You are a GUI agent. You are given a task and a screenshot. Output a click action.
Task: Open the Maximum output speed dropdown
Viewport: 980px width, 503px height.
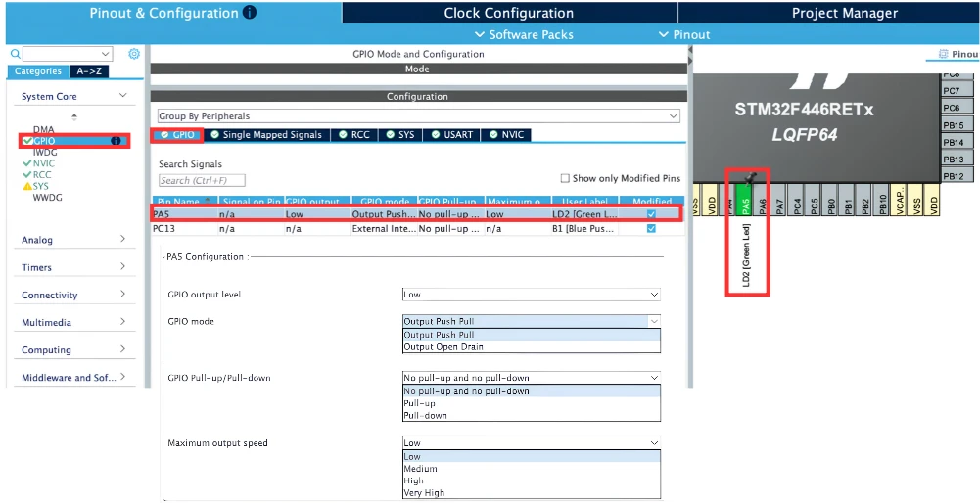(x=532, y=443)
